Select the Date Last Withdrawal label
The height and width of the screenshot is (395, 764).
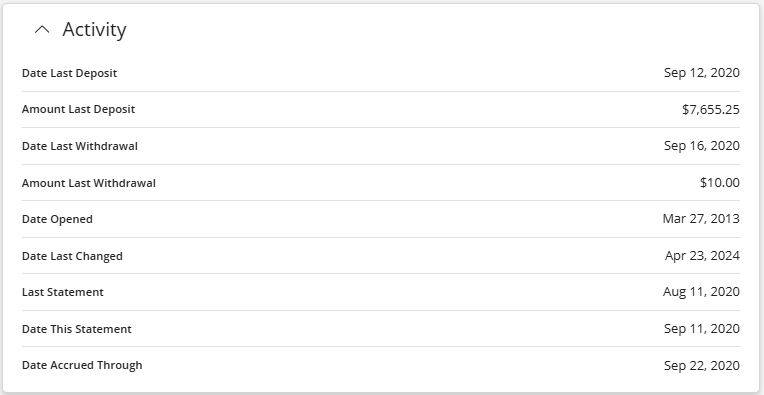pyautogui.click(x=80, y=146)
